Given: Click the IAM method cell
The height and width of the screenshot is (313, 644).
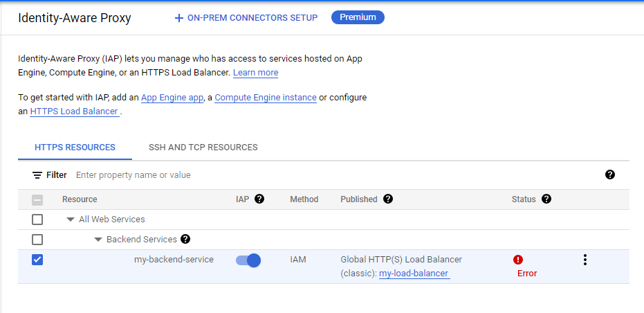Looking at the screenshot, I should 297,260.
